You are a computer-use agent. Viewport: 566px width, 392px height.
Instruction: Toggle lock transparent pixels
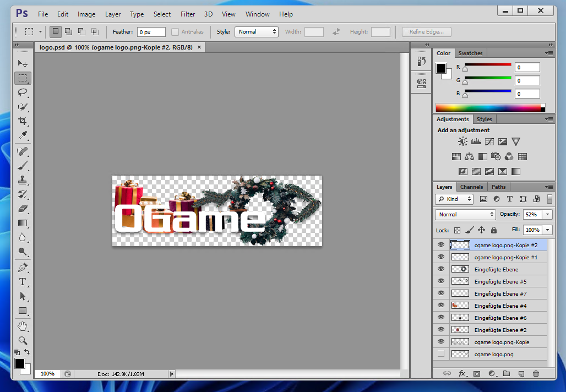457,230
